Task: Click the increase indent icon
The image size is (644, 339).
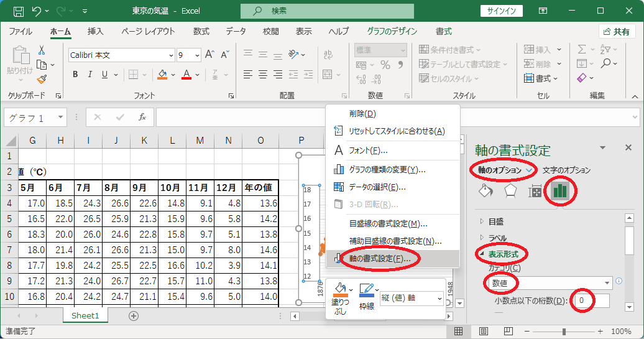Action: 308,75
